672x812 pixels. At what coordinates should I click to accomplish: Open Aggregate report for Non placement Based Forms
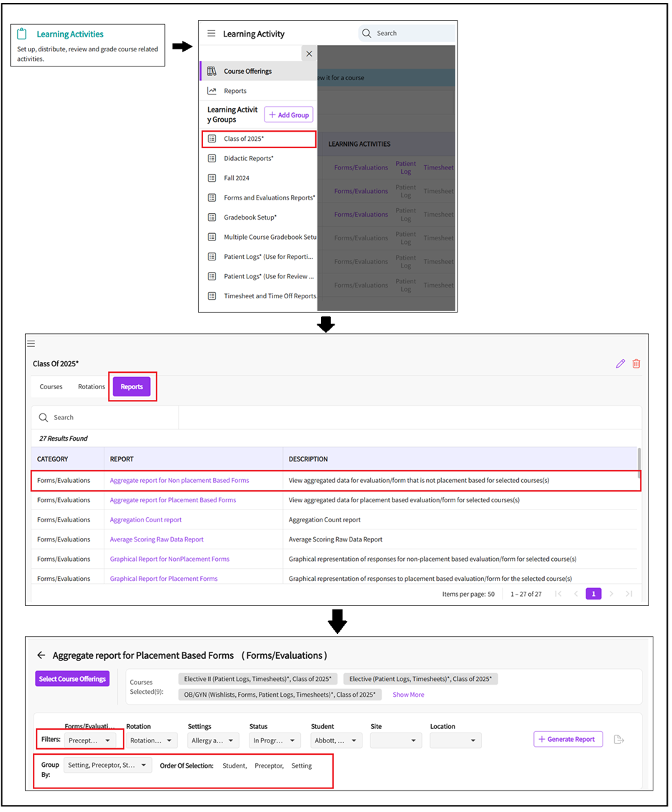pyautogui.click(x=179, y=481)
